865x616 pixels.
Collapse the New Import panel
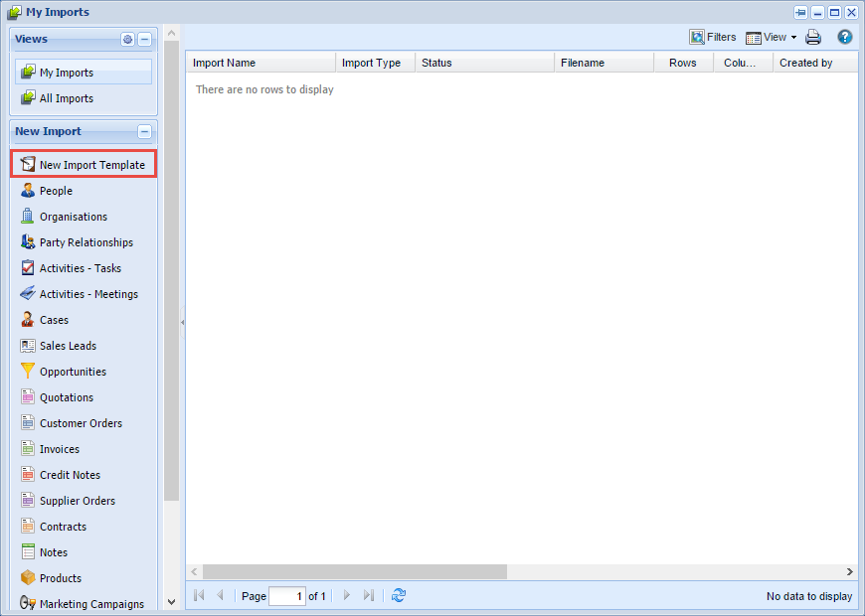144,132
